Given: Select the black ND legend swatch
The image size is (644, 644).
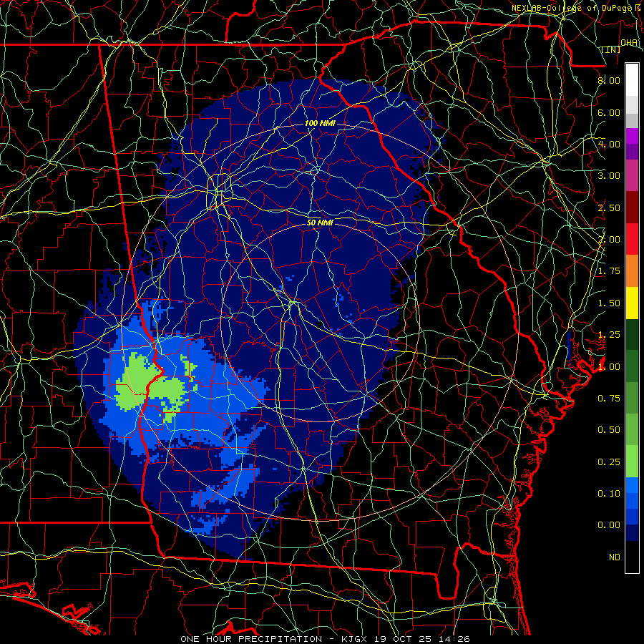Looking at the screenshot, I should [x=632, y=557].
